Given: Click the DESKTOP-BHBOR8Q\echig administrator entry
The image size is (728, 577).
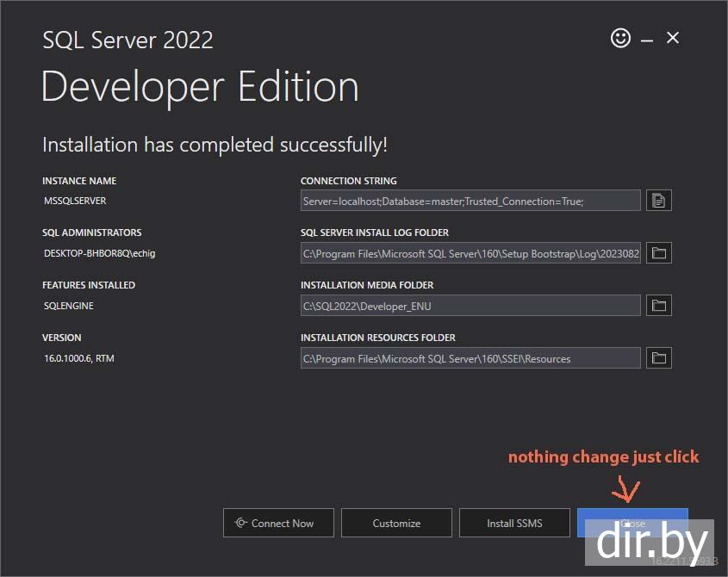Looking at the screenshot, I should pos(100,253).
